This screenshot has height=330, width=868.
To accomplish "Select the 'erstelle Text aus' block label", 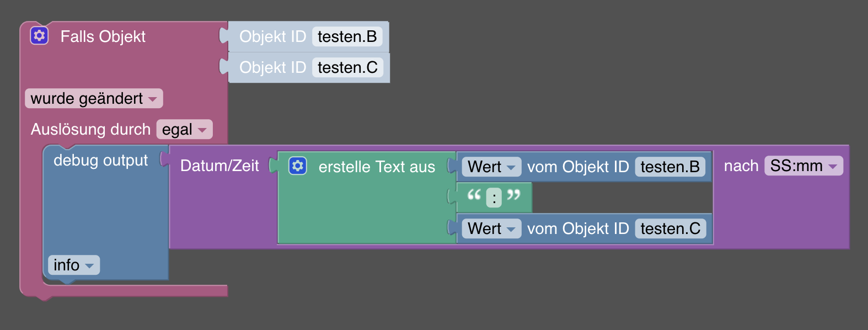I will pos(377,167).
